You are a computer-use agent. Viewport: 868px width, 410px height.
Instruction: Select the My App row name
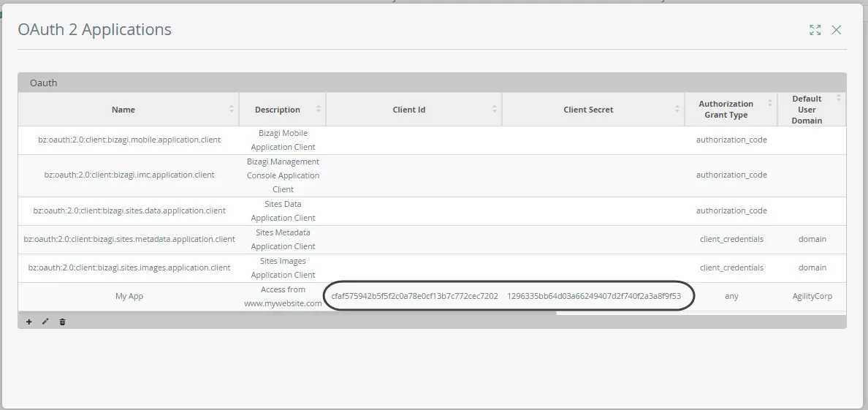129,296
